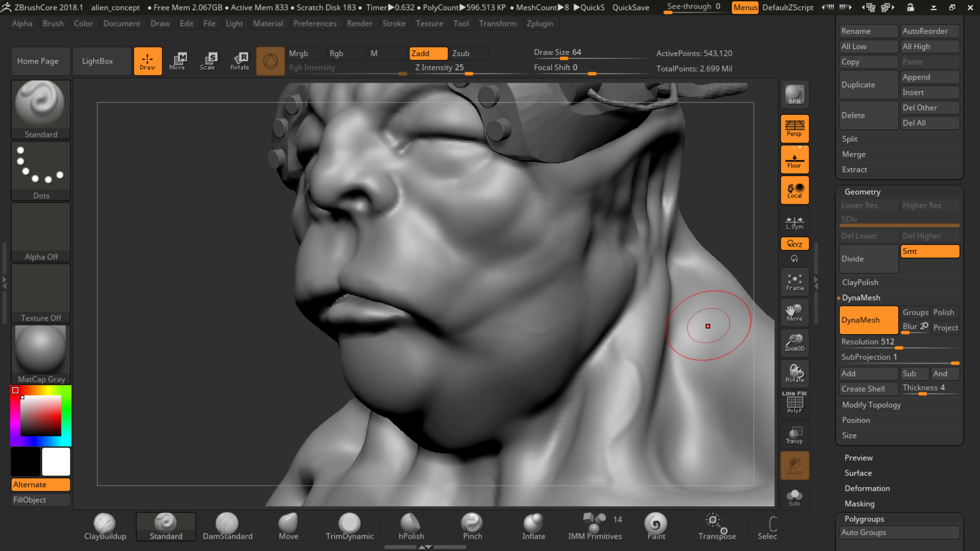
Task: Select the TrimDynamic brush
Action: [350, 527]
